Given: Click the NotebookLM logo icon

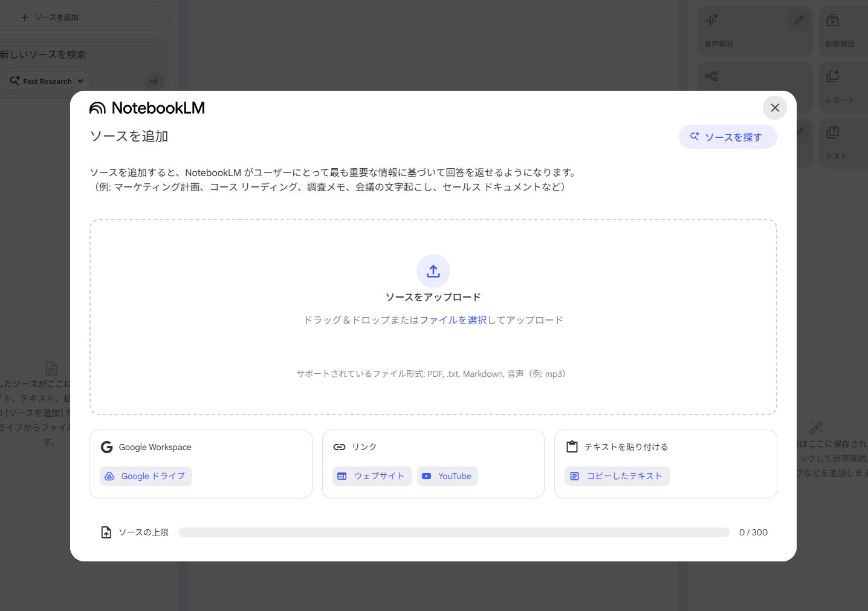Looking at the screenshot, I should 97,108.
